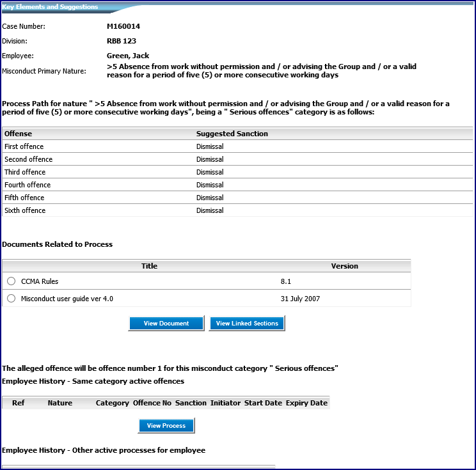Click the Key Elements and Suggestions title
The height and width of the screenshot is (470, 476).
click(50, 6)
